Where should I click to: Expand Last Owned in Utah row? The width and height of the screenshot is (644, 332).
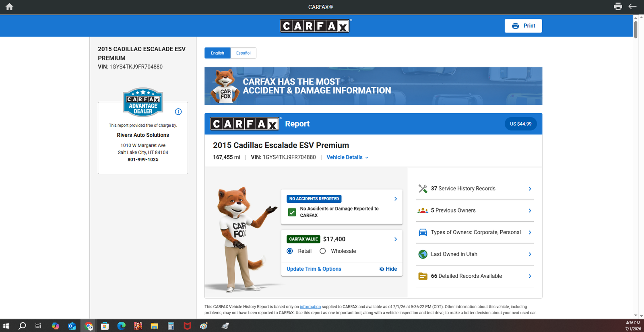pos(475,254)
